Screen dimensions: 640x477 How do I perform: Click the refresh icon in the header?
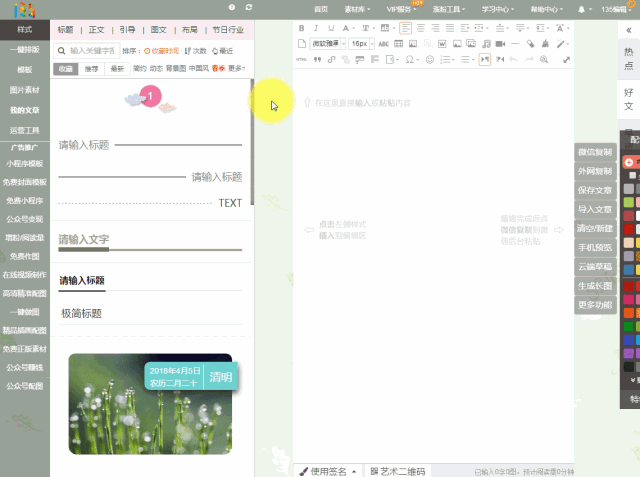(x=249, y=7)
